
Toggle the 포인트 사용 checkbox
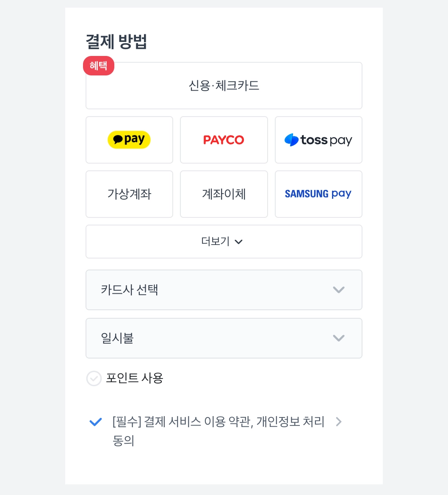point(94,378)
